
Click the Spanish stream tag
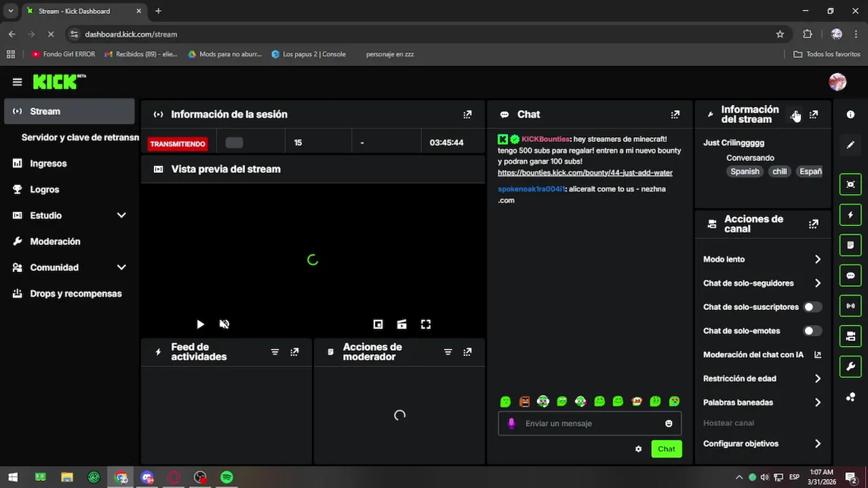click(x=745, y=171)
